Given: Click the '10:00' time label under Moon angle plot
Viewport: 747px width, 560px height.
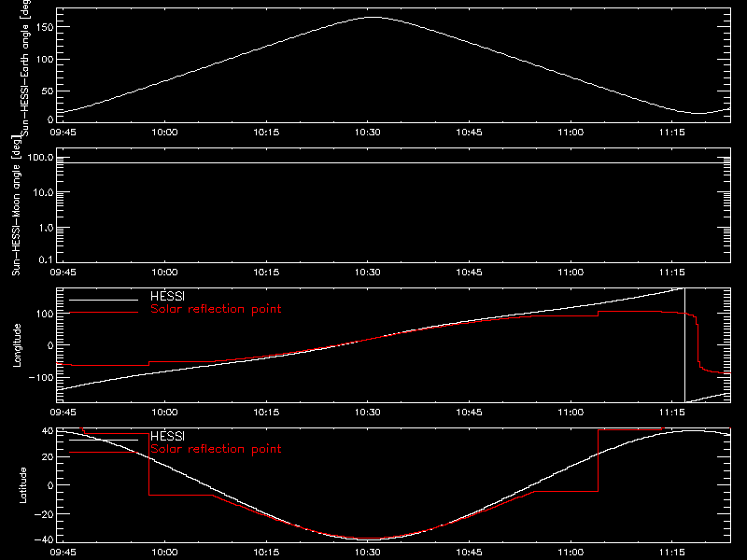Looking at the screenshot, I should click(164, 273).
